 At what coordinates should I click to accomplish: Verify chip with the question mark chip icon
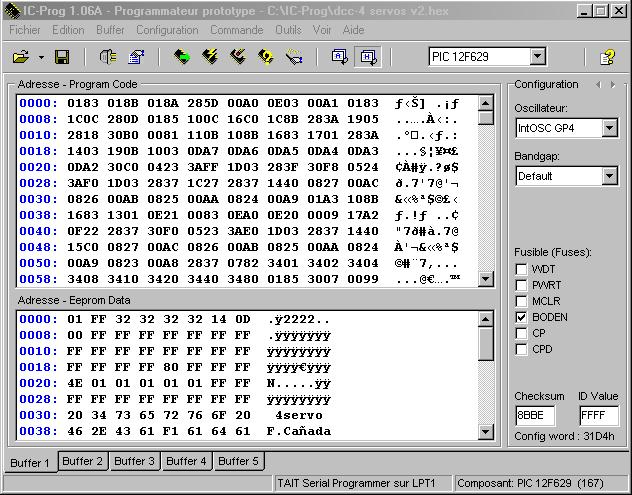tap(266, 57)
